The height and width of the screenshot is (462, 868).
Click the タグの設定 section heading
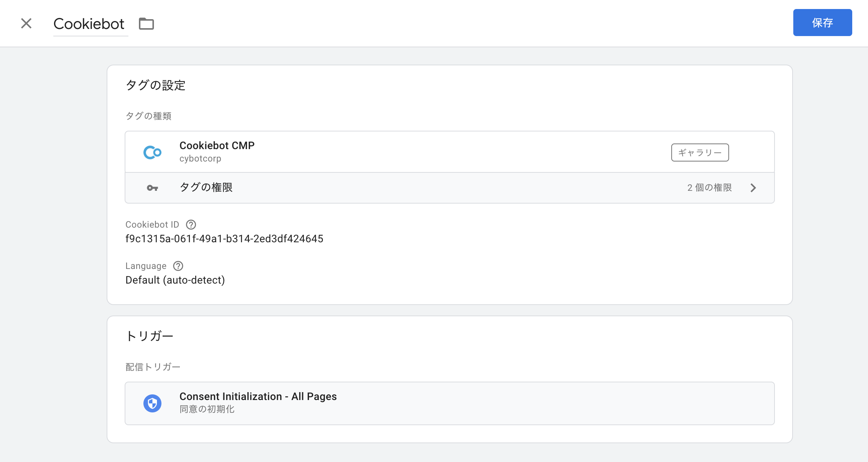pyautogui.click(x=155, y=85)
